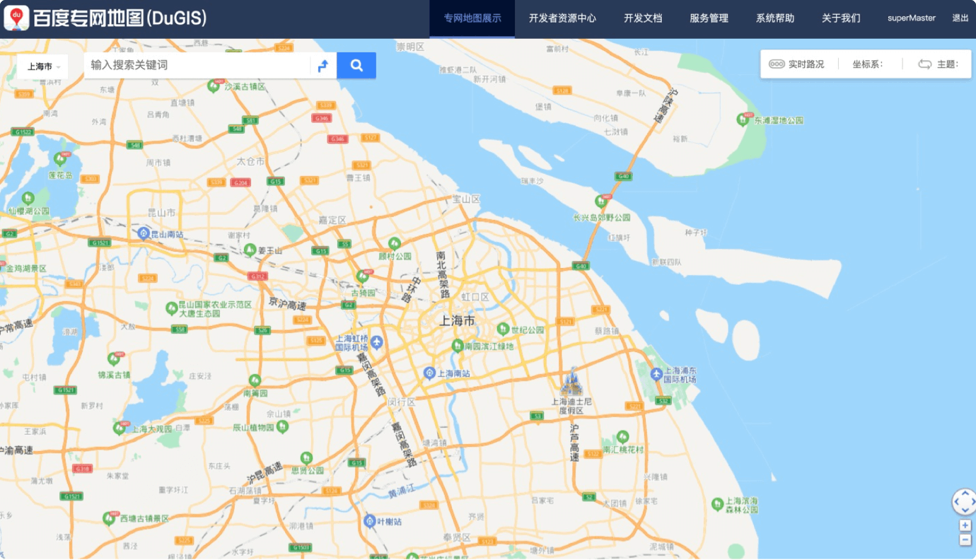Image resolution: width=976 pixels, height=560 pixels.
Task: Click the 辰山植物园 marker
Action: [x=282, y=426]
